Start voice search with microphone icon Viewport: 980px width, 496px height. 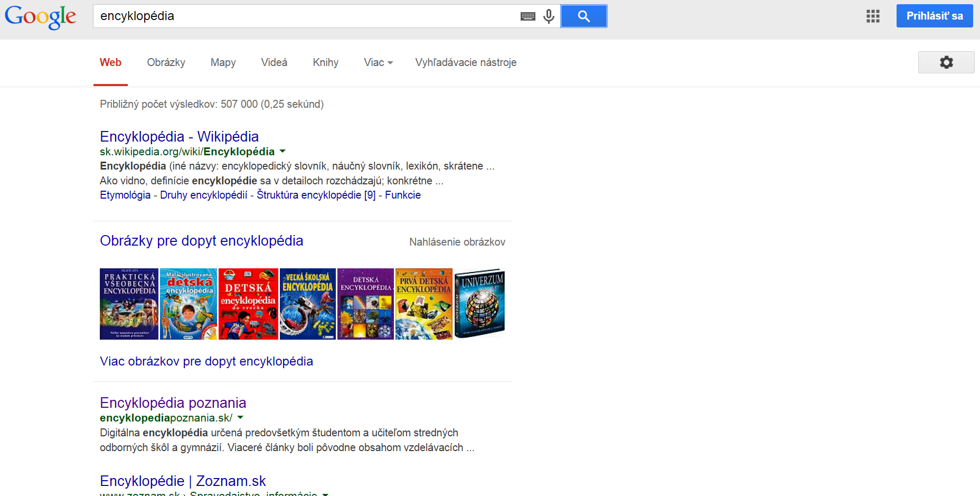point(549,16)
